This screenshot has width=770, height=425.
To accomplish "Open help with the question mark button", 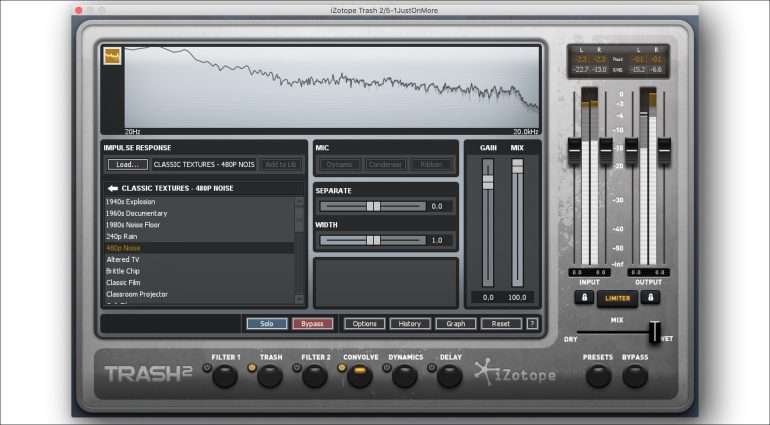I will click(532, 323).
